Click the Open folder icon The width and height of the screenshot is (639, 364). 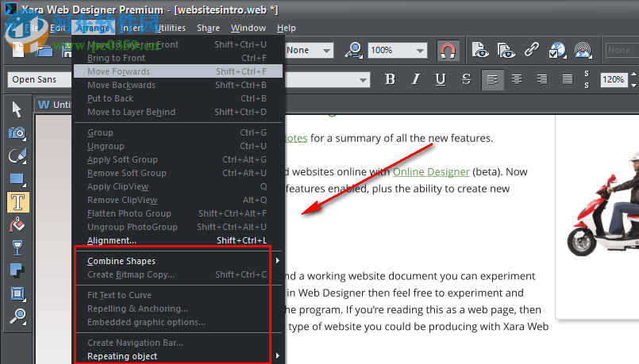pos(44,51)
